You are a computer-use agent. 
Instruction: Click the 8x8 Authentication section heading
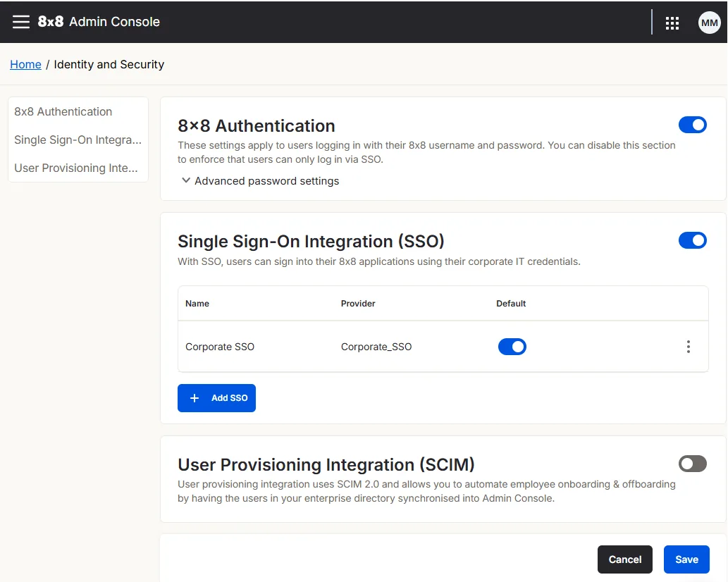pyautogui.click(x=257, y=126)
